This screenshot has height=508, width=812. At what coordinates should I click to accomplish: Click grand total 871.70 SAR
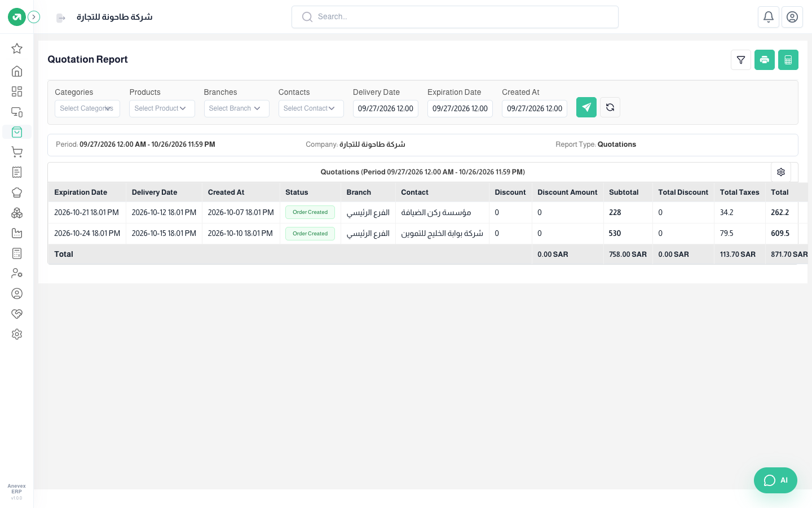pos(789,255)
